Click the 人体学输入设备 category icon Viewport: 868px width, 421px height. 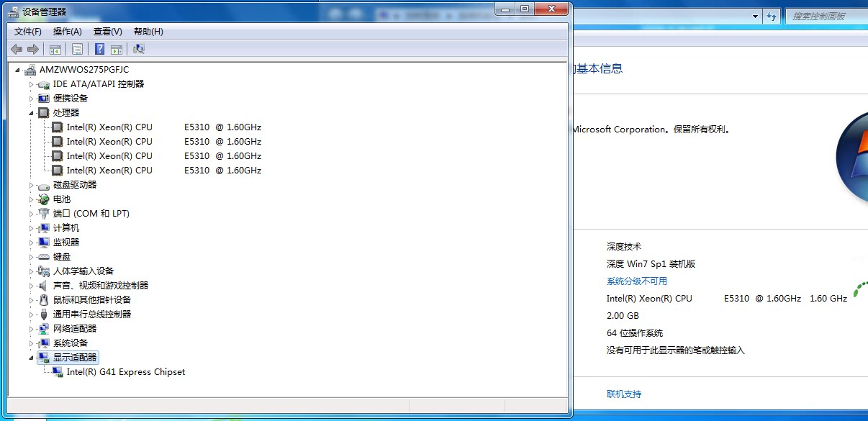(44, 271)
